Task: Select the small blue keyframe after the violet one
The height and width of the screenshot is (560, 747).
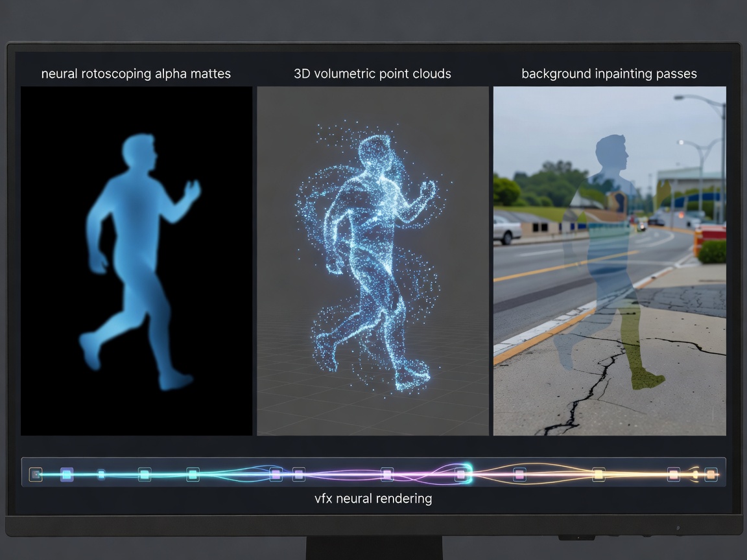Action: (x=101, y=474)
